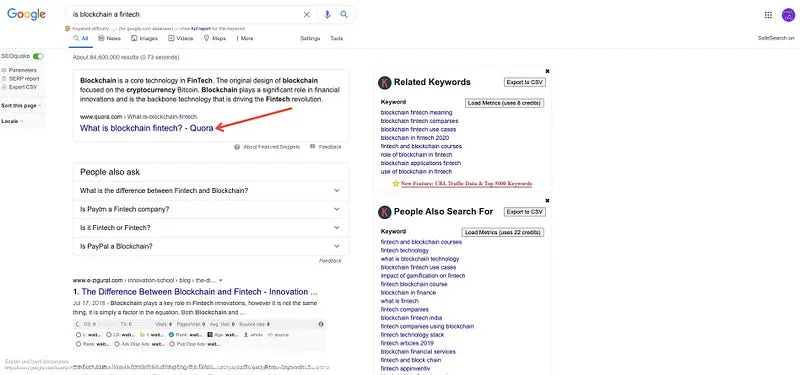
Task: Open SEOquake Parameters link
Action: 22,70
